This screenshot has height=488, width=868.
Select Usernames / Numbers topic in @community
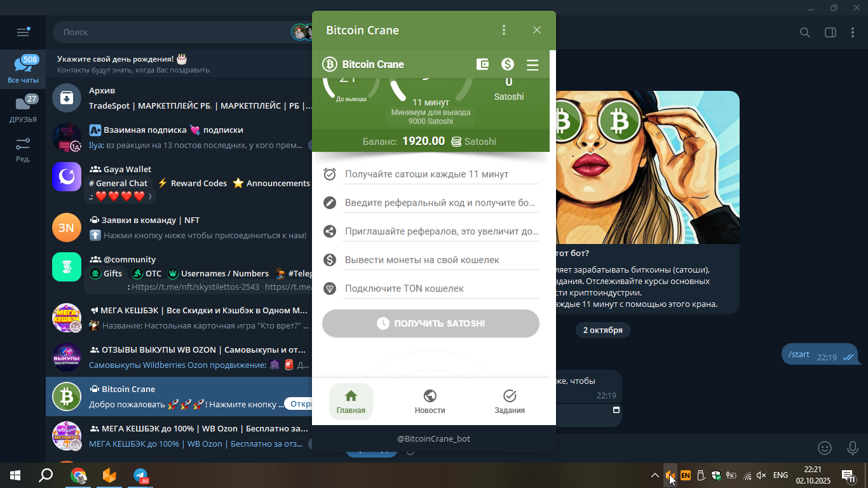click(218, 273)
